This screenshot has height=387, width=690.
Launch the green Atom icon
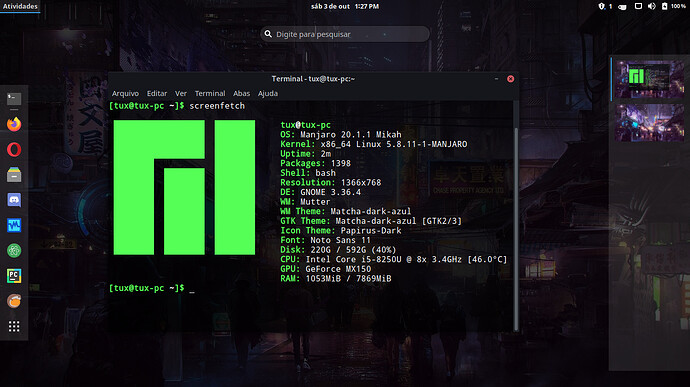coord(14,251)
